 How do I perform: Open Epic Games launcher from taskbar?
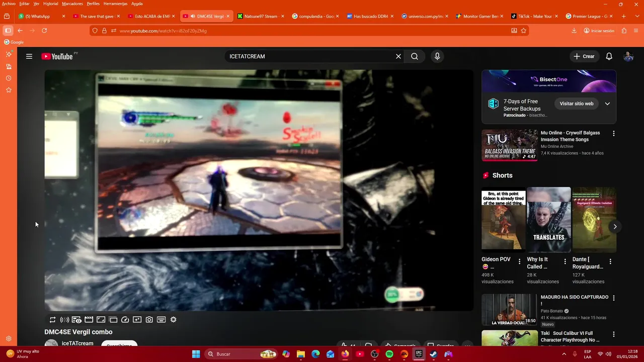(x=419, y=354)
